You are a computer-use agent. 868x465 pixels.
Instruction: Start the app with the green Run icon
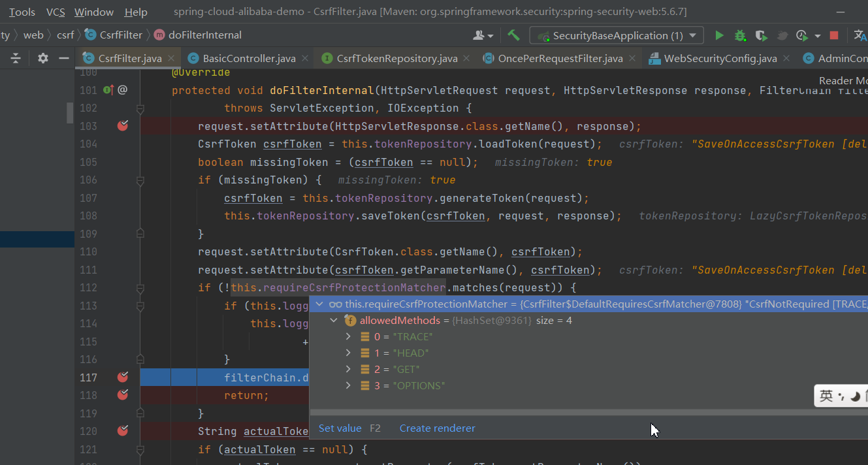[x=719, y=35]
